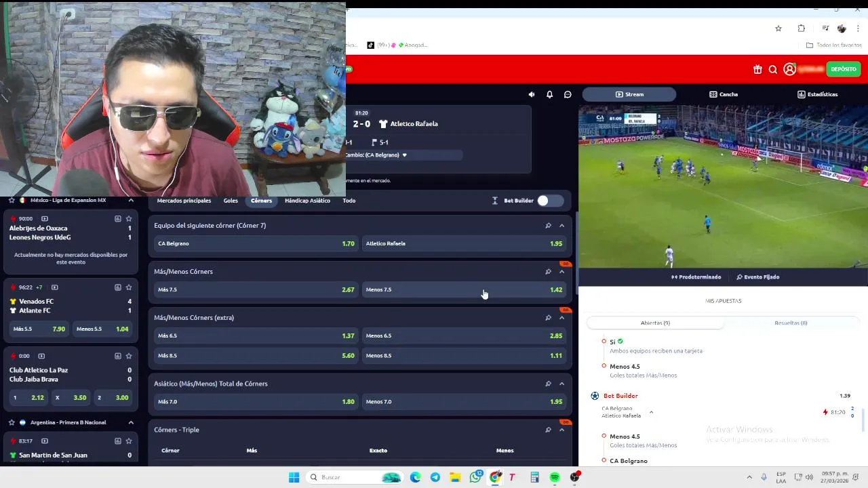This screenshot has height=488, width=868.
Task: Bet draw X at 3.50 for La Paz
Action: [71, 398]
